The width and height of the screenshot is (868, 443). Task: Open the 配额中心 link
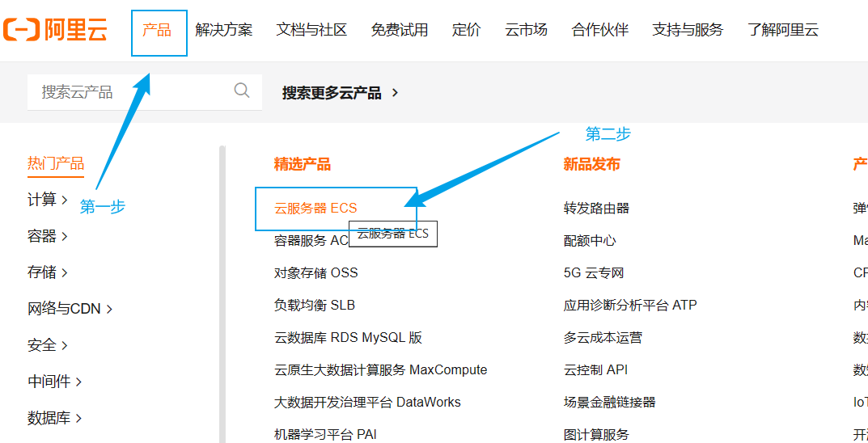click(x=590, y=241)
